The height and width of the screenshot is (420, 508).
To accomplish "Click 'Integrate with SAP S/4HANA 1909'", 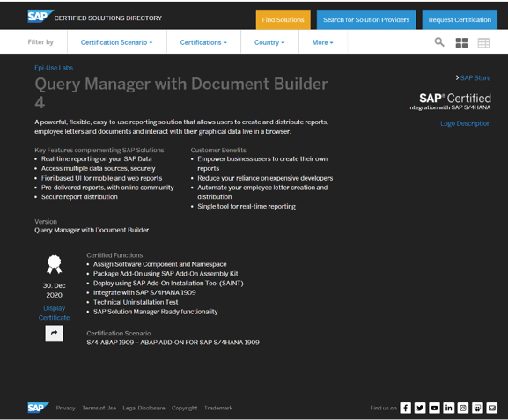I will pos(144,292).
